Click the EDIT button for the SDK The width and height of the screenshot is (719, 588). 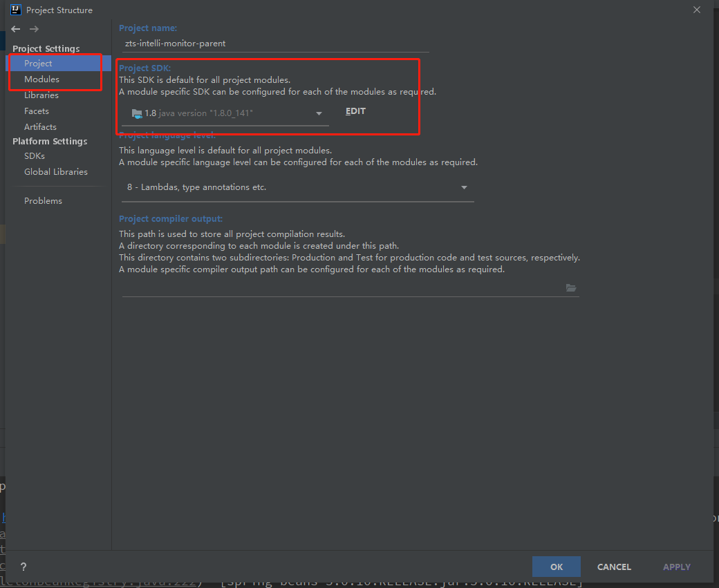(355, 111)
